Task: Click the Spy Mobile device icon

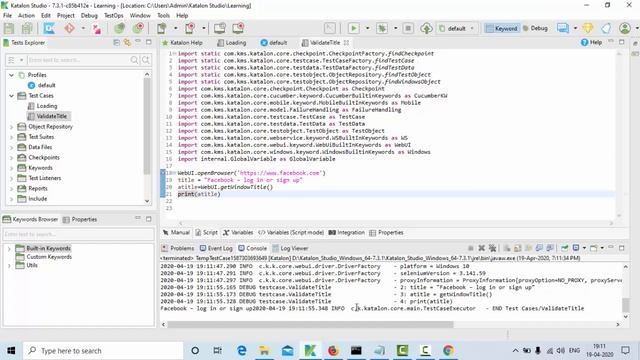Action: 162,28
